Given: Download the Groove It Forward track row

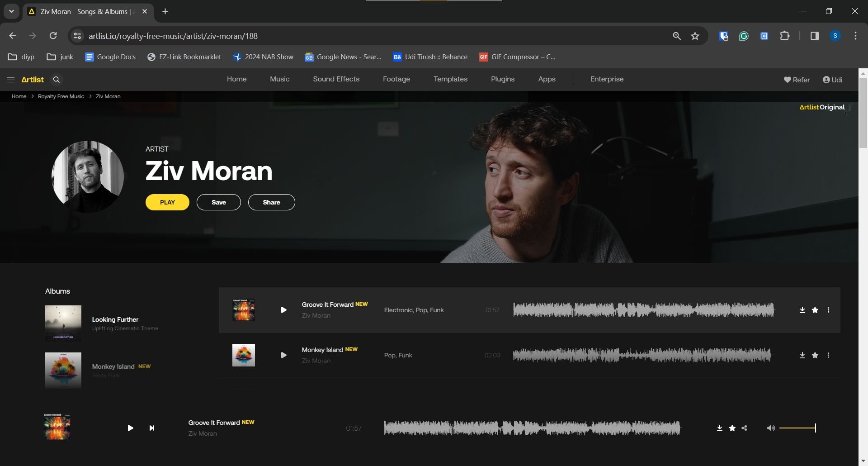Looking at the screenshot, I should click(802, 310).
